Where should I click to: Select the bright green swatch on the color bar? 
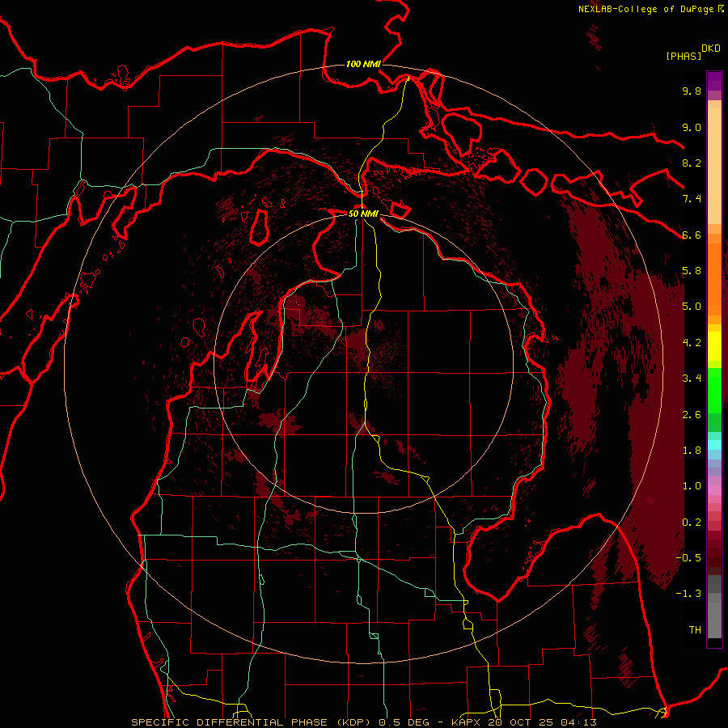[x=714, y=390]
